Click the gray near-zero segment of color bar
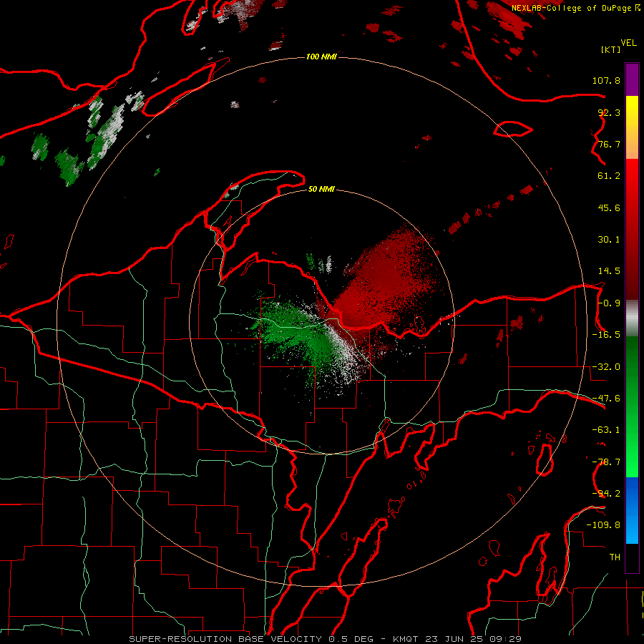 (x=632, y=318)
